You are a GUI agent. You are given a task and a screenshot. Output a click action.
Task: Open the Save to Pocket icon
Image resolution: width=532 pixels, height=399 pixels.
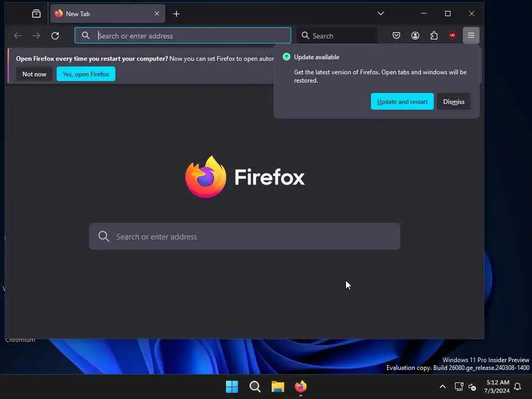pos(396,35)
